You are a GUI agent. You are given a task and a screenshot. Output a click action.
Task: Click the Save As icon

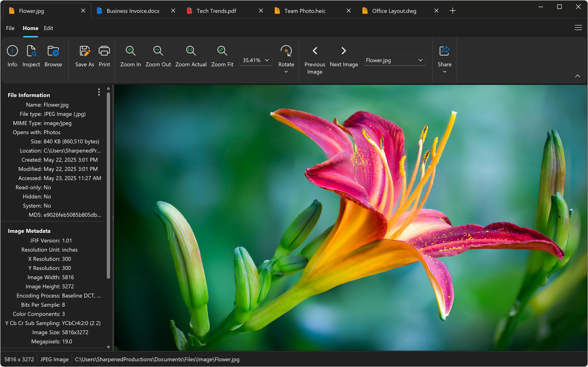point(85,51)
